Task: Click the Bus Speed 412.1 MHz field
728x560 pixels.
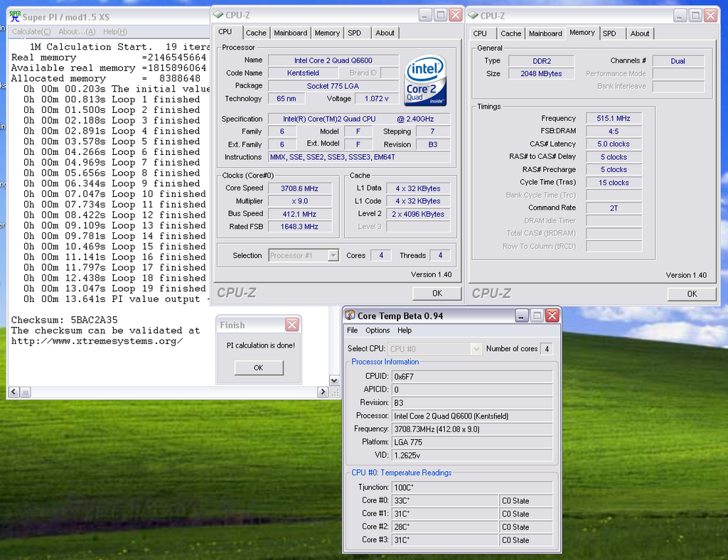Action: (x=300, y=214)
